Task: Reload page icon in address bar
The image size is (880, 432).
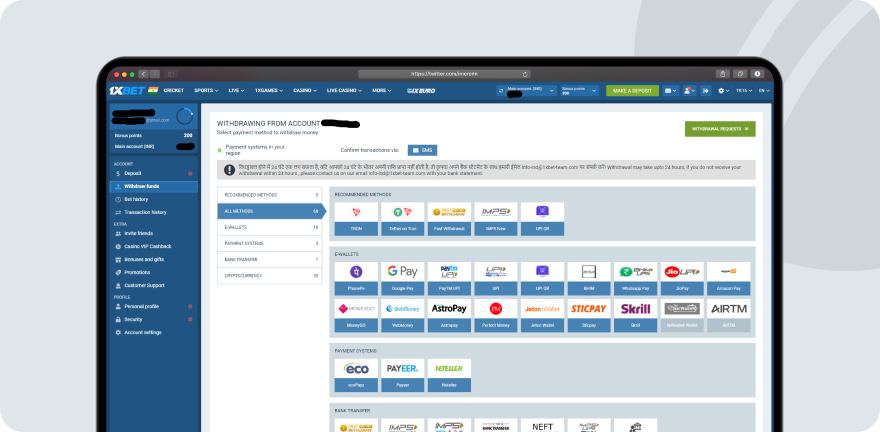Action: 525,74
